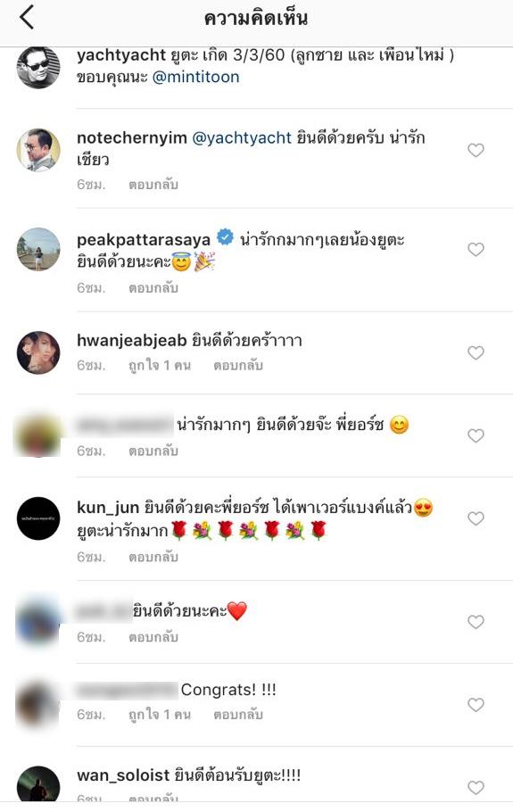This screenshot has height=812, width=513.
Task: Open the wan_soloist username profile
Action: (x=123, y=775)
